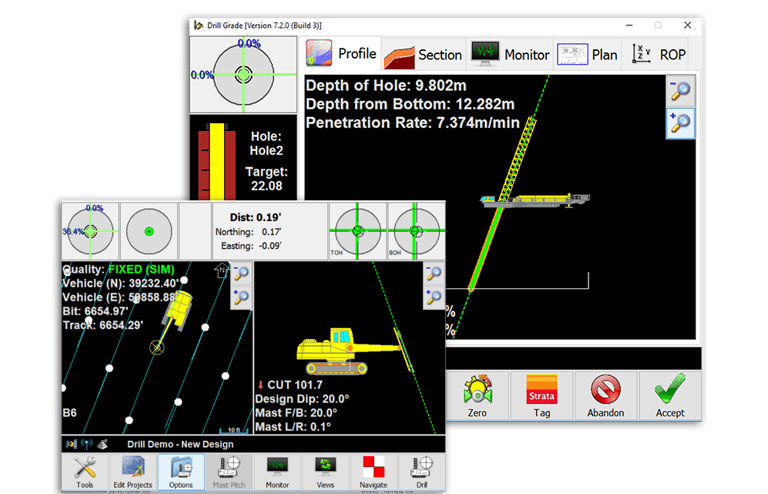Open the Options toolbar item
Image resolution: width=768 pixels, height=494 pixels.
tap(181, 472)
